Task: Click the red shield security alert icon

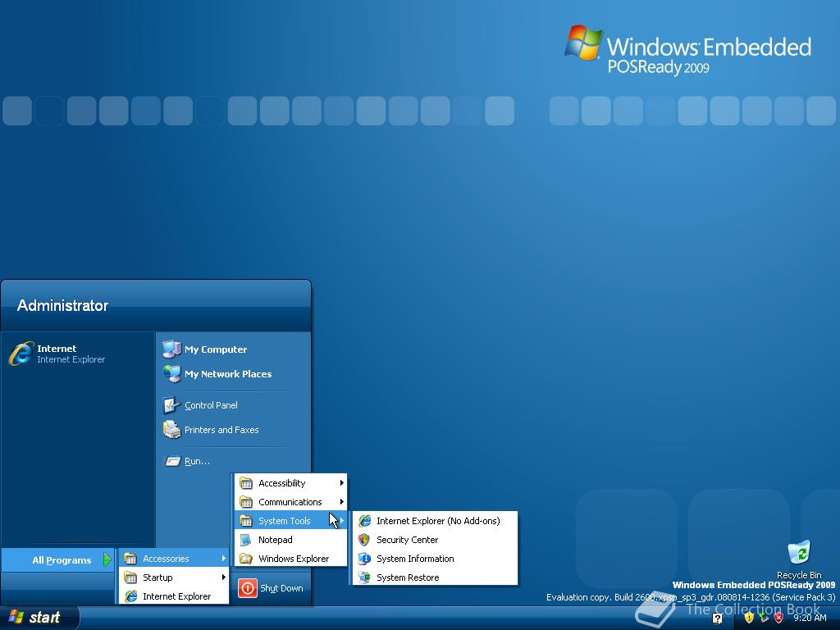Action: click(778, 618)
